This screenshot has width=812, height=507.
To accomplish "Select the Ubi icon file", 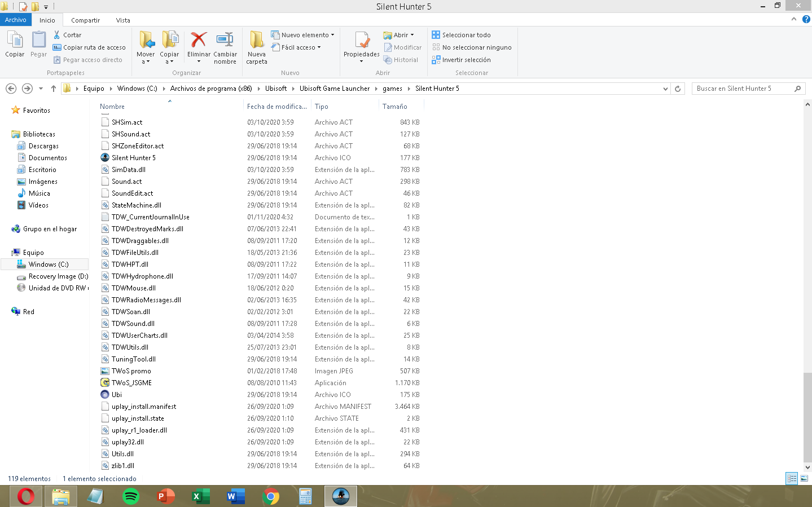I will coord(111,395).
